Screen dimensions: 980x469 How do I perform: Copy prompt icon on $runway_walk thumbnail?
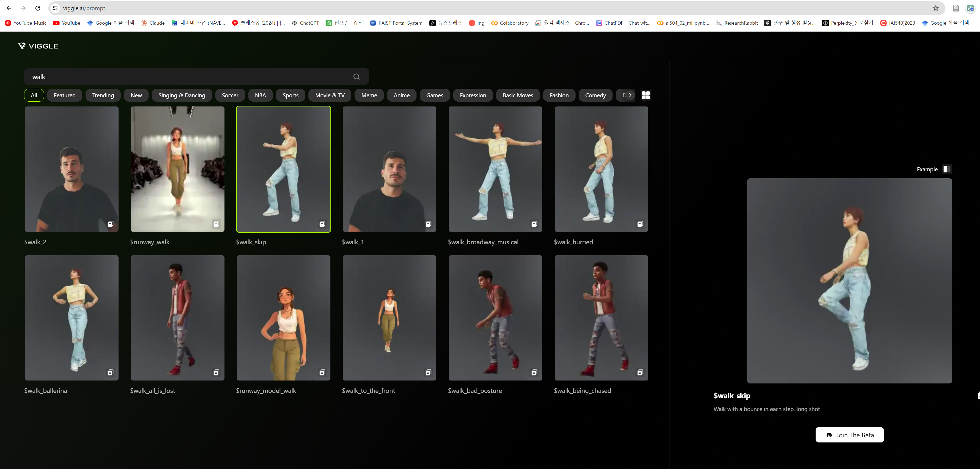pos(216,224)
